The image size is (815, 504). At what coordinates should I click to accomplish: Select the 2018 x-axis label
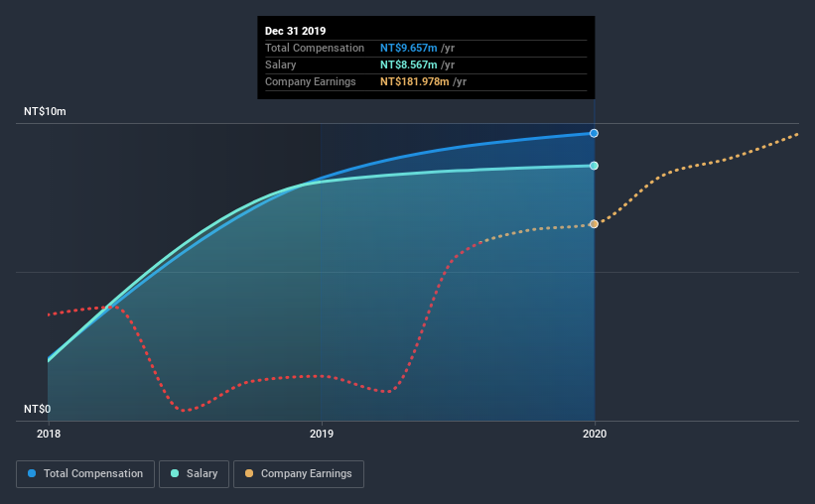49,434
